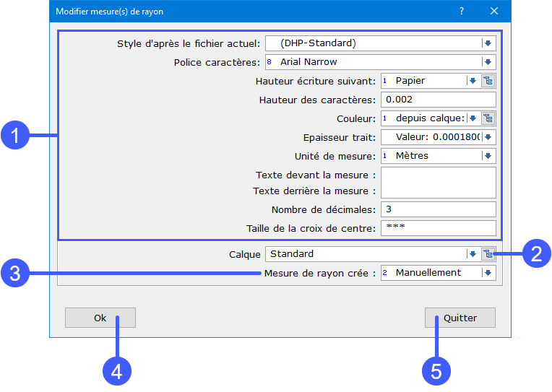Expand the Couleur depuis calque dropdown
This screenshot has height=392, width=552.
coord(473,118)
